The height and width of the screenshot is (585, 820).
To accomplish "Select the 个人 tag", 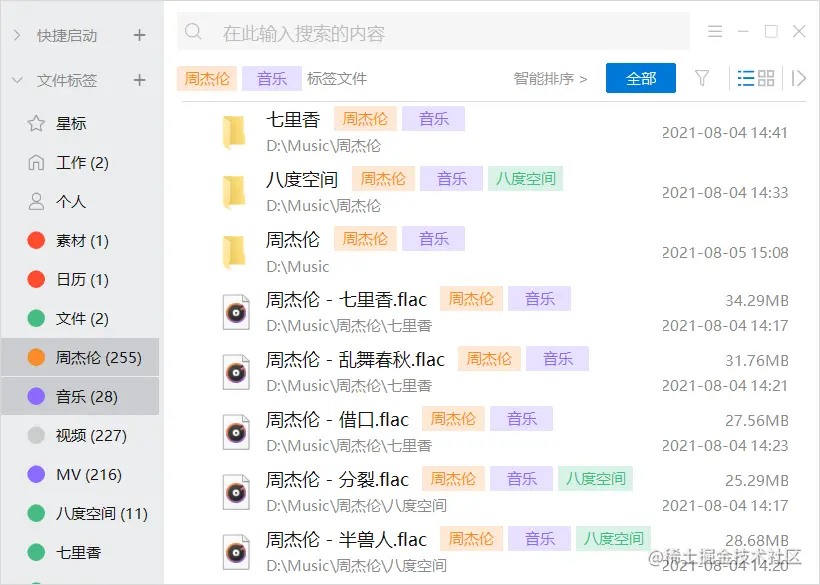I will tap(81, 201).
